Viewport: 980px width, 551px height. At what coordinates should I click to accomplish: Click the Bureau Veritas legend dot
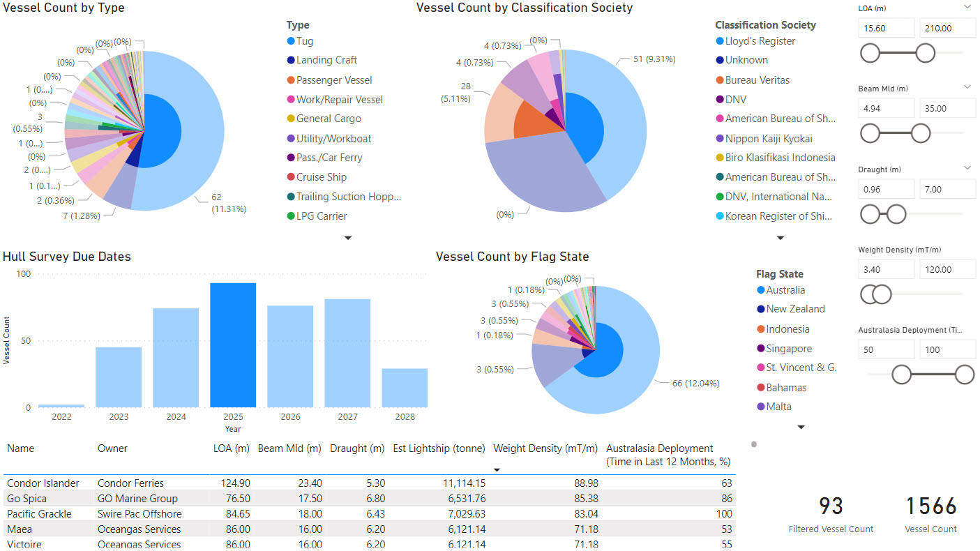(720, 81)
